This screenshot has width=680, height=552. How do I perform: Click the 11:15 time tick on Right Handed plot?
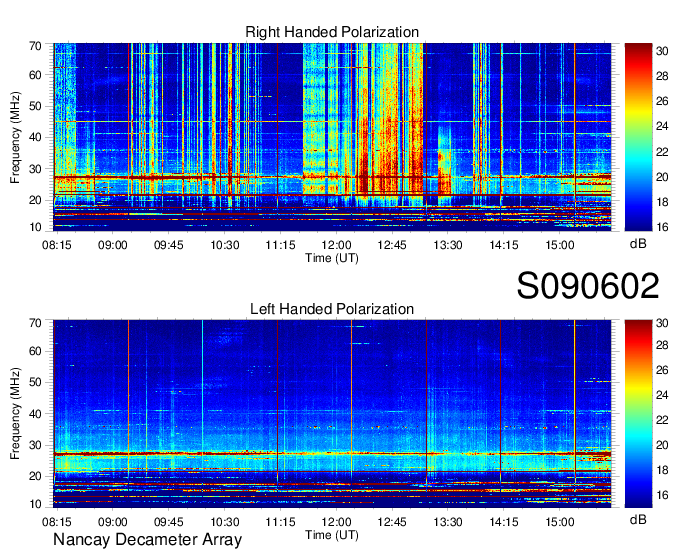coord(281,245)
